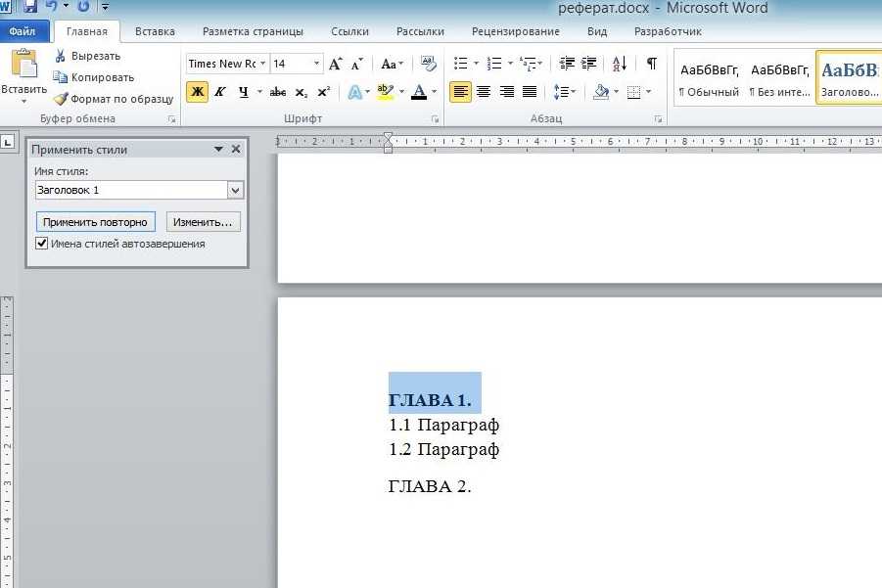Click Формат по образцу format painter
This screenshot has height=588, width=882.
point(114,99)
